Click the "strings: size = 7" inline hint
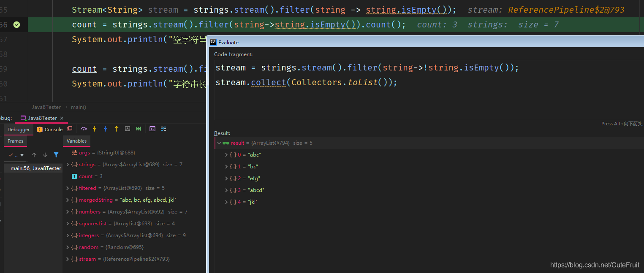 tap(513, 25)
